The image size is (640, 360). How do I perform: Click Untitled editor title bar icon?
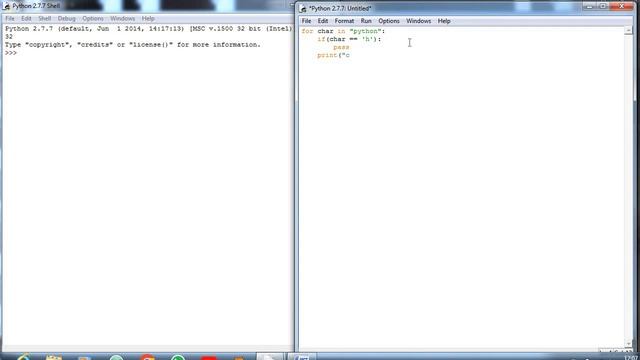pyautogui.click(x=303, y=9)
